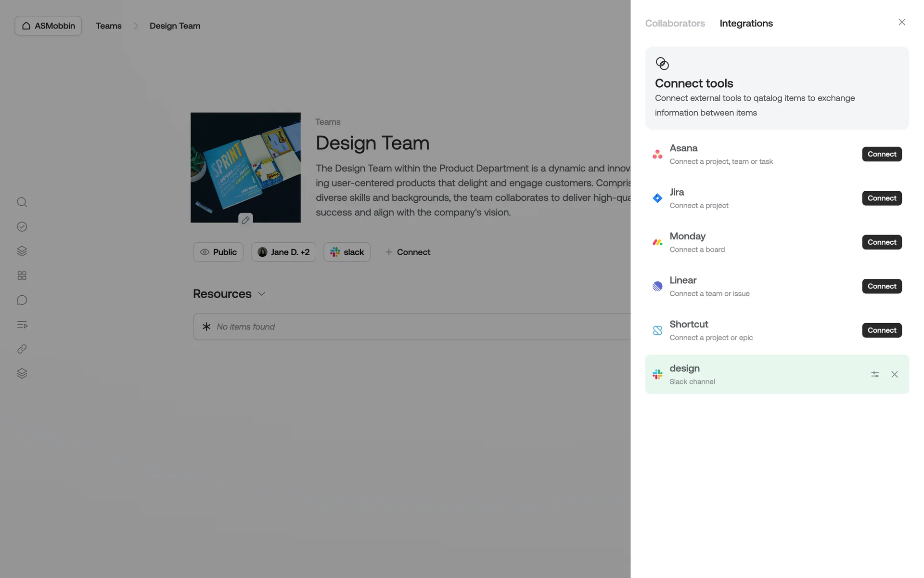924x578 pixels.
Task: Select the Integrations tab
Action: tap(746, 23)
